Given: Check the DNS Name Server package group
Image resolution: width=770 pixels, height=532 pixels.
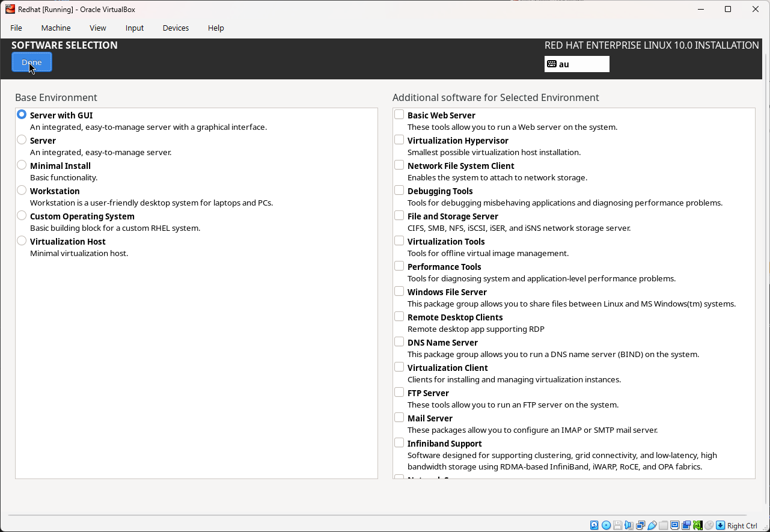Looking at the screenshot, I should pyautogui.click(x=399, y=341).
